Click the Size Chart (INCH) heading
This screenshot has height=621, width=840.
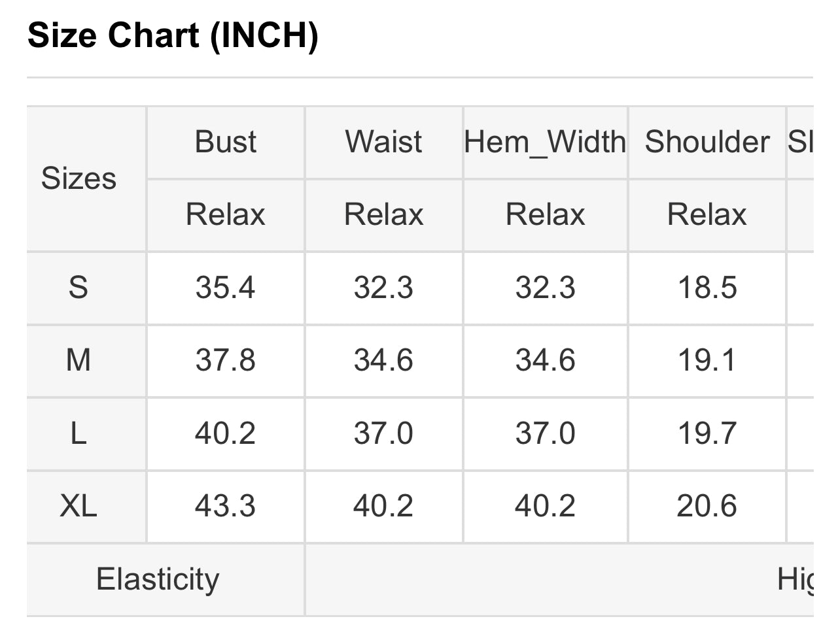[173, 35]
